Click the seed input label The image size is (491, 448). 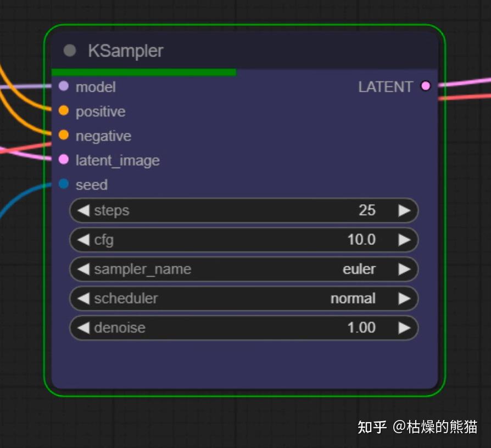(92, 185)
